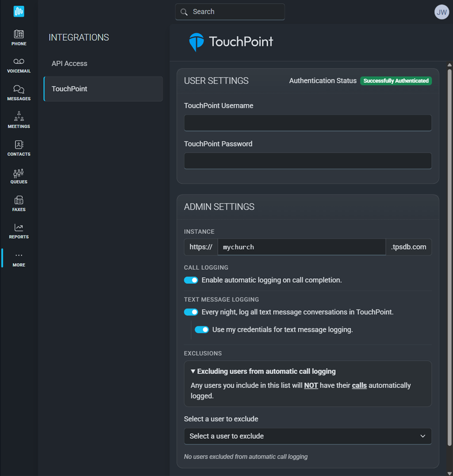This screenshot has height=476, width=453.
Task: Go to Faxes
Action: (19, 204)
